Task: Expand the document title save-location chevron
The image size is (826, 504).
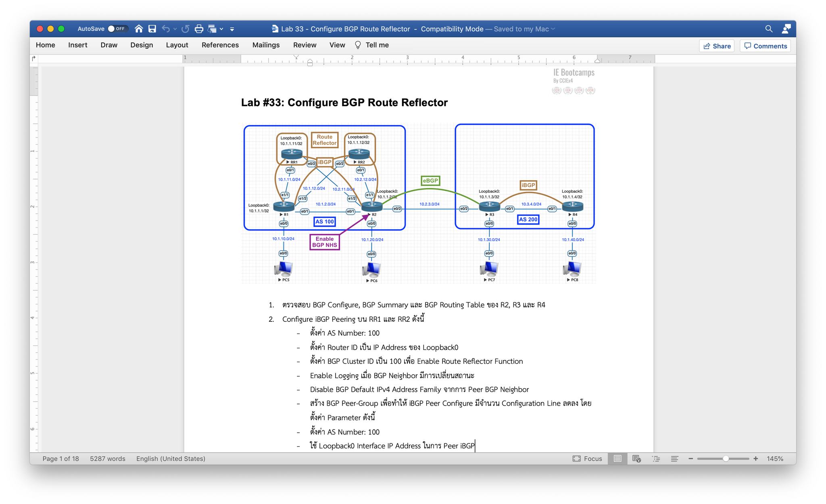Action: [x=553, y=29]
